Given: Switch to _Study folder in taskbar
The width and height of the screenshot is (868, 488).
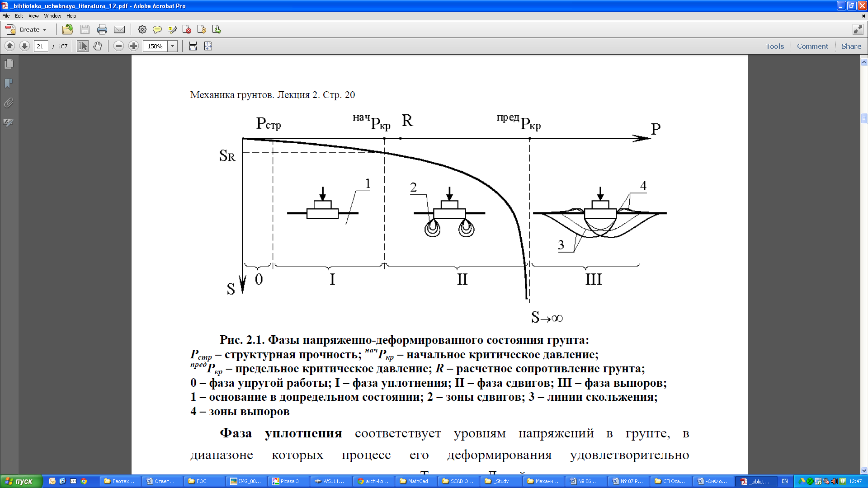Looking at the screenshot, I should pyautogui.click(x=501, y=481).
